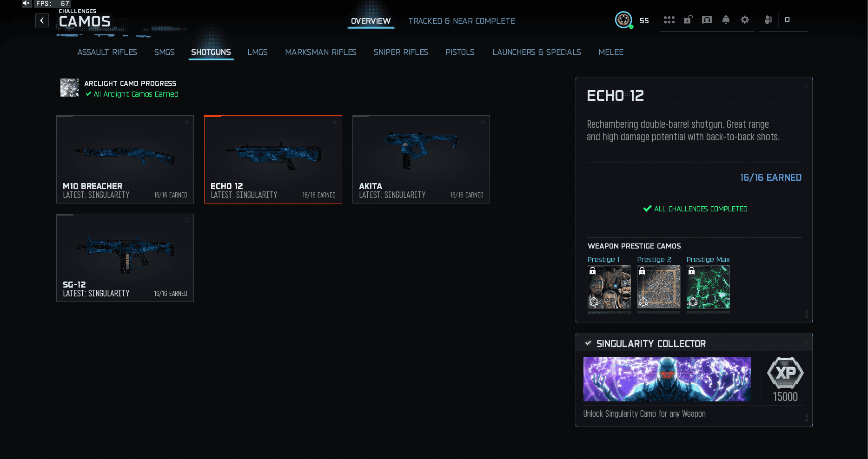Click the back arrow beside CAMOS
This screenshot has width=868, height=459.
pos(42,20)
